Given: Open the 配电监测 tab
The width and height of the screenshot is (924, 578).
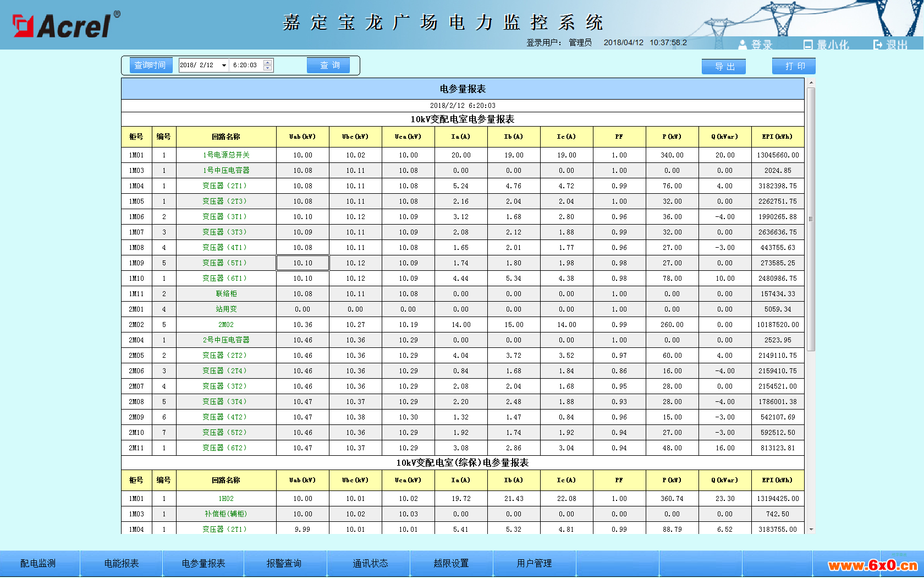Looking at the screenshot, I should click(38, 563).
